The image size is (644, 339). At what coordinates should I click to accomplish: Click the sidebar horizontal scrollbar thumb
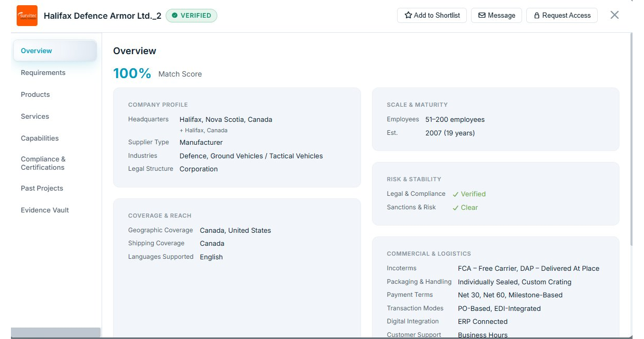(x=56, y=333)
